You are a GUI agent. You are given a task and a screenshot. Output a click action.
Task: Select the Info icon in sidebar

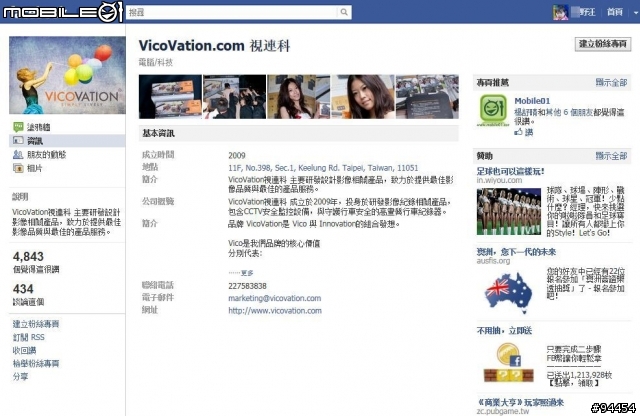[x=18, y=141]
